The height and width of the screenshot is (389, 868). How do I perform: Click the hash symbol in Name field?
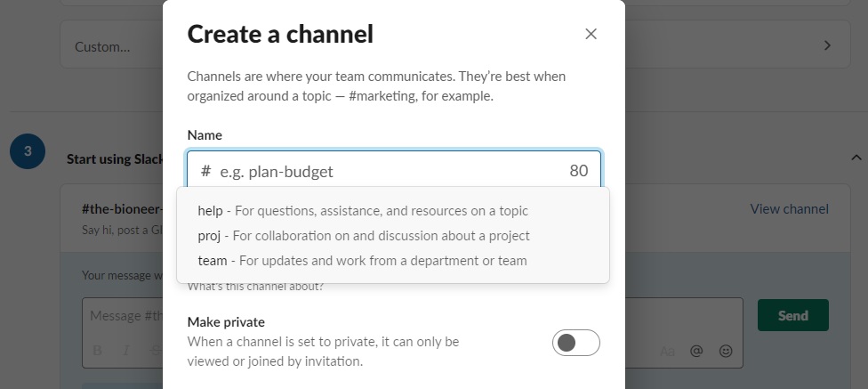click(205, 171)
